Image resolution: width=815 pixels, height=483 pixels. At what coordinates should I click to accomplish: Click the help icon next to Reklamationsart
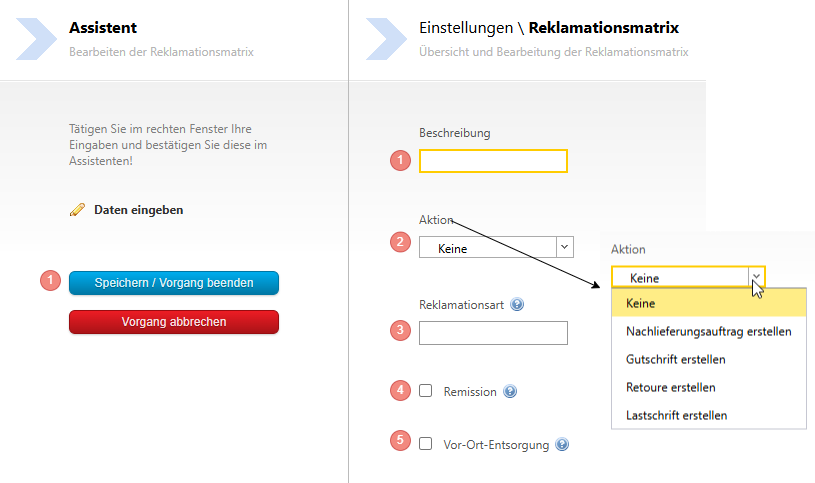517,305
